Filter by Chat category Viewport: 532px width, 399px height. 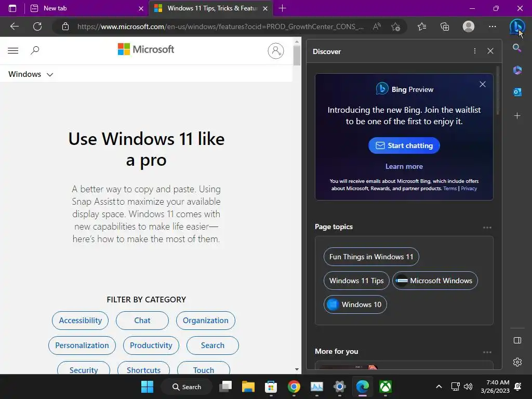142,320
